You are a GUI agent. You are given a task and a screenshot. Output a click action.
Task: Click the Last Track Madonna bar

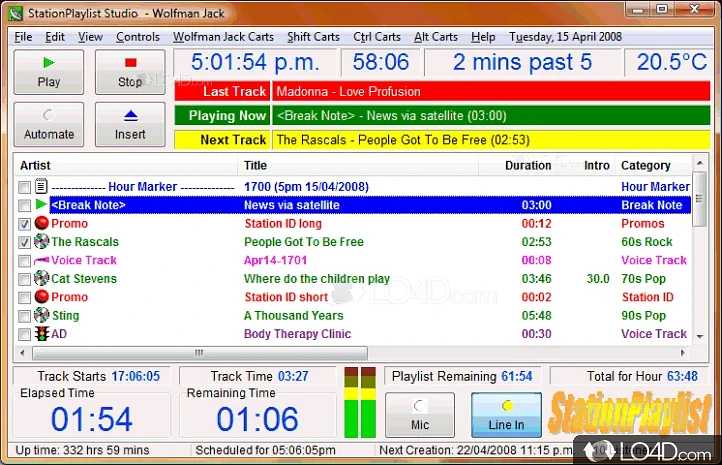(x=491, y=91)
